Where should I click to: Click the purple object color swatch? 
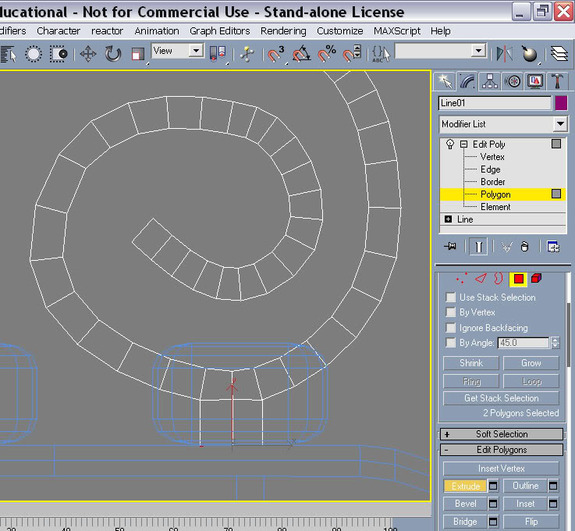[561, 103]
